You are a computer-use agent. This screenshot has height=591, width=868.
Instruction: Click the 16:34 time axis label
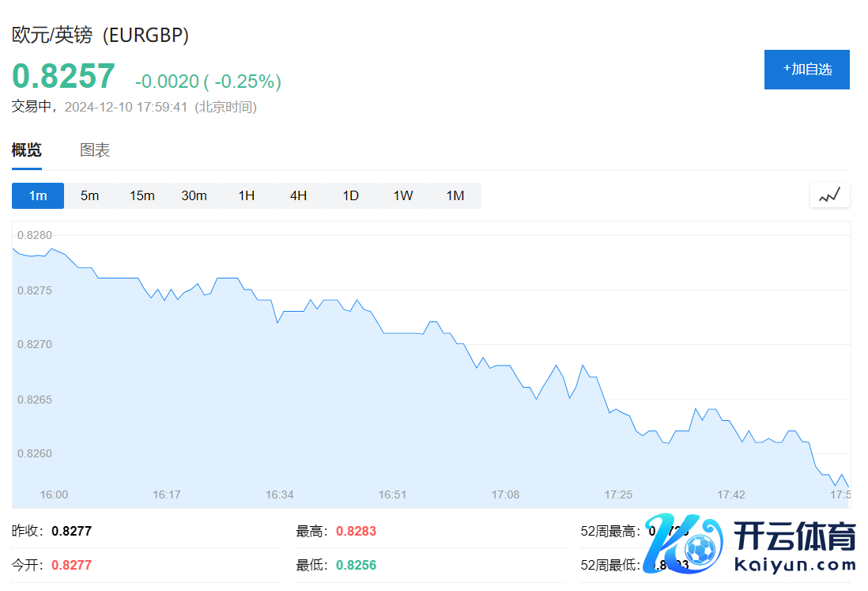(279, 494)
